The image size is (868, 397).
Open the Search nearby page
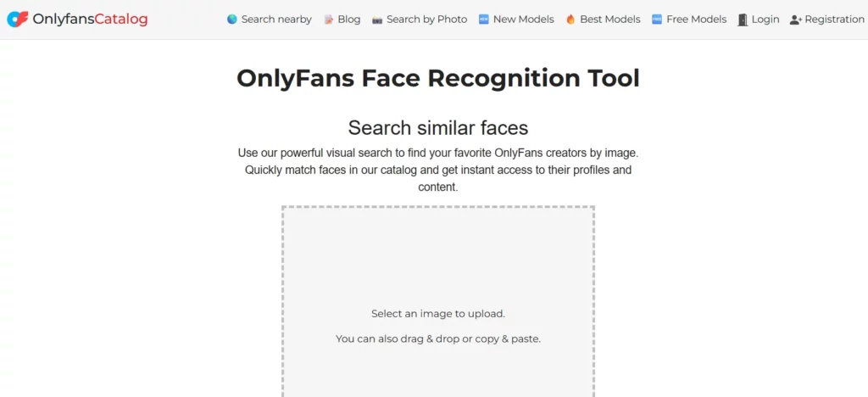click(x=275, y=20)
